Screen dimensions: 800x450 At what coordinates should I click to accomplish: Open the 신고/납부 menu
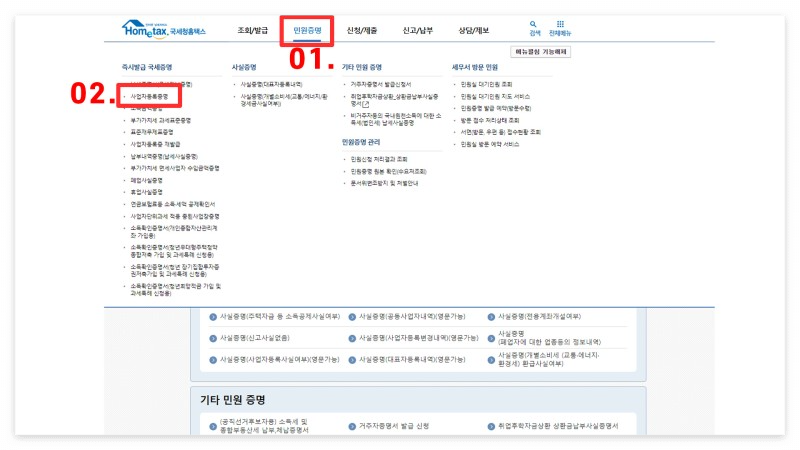[x=417, y=31]
